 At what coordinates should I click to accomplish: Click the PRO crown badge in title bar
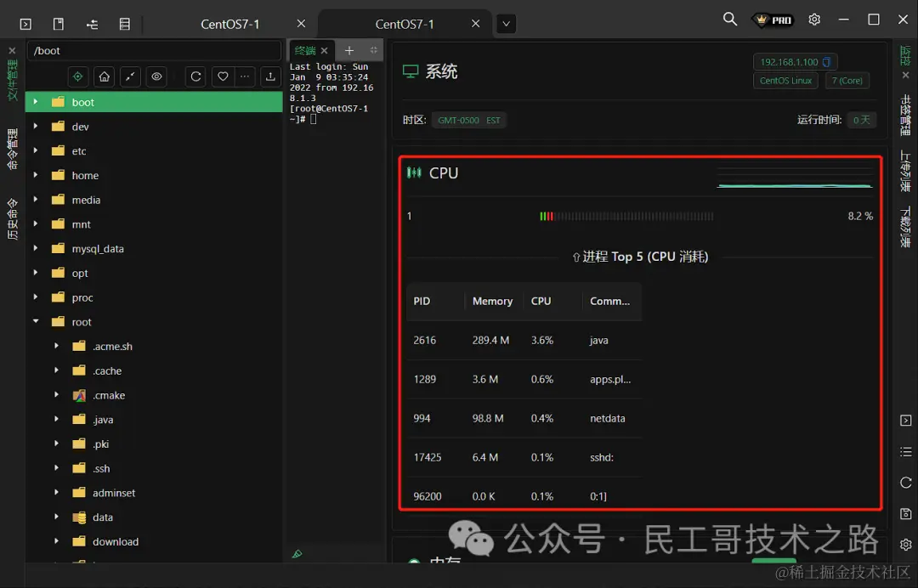coord(772,19)
